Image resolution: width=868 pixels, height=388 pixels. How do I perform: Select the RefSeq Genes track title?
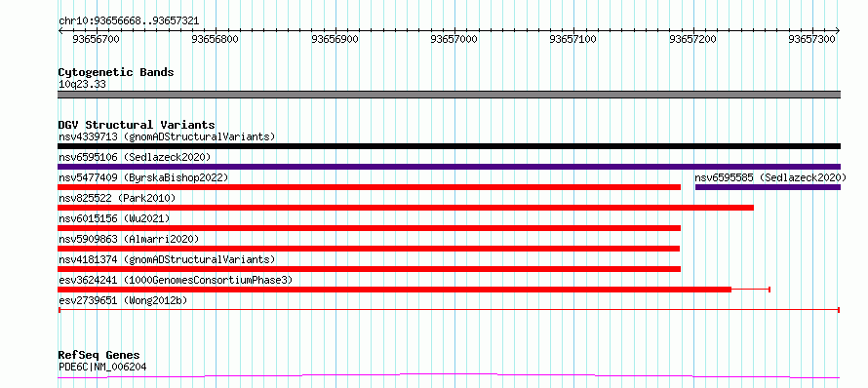pos(99,356)
